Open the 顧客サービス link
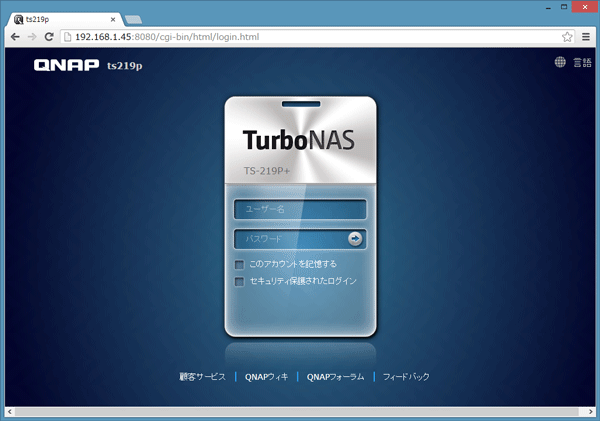This screenshot has height=421, width=600. [x=202, y=377]
